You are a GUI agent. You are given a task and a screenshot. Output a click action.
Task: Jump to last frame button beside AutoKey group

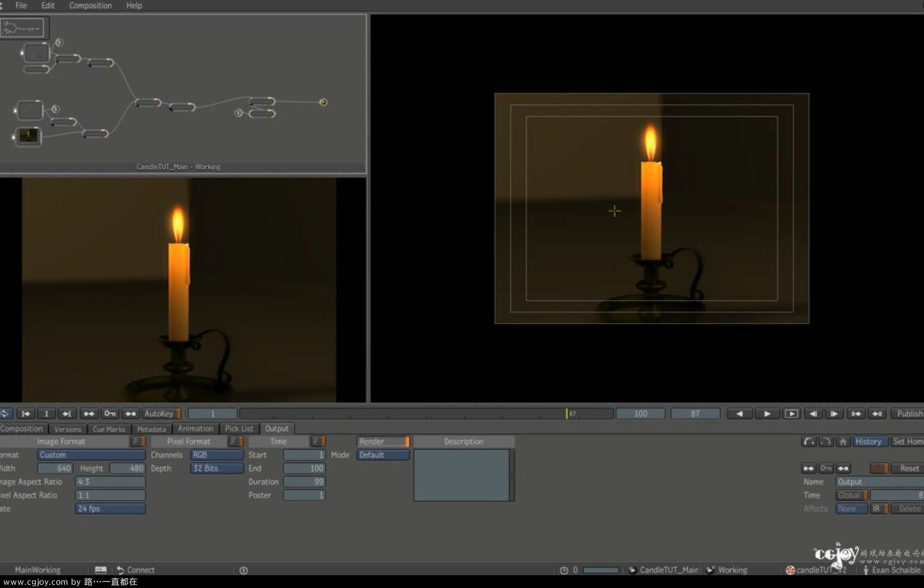tap(67, 414)
